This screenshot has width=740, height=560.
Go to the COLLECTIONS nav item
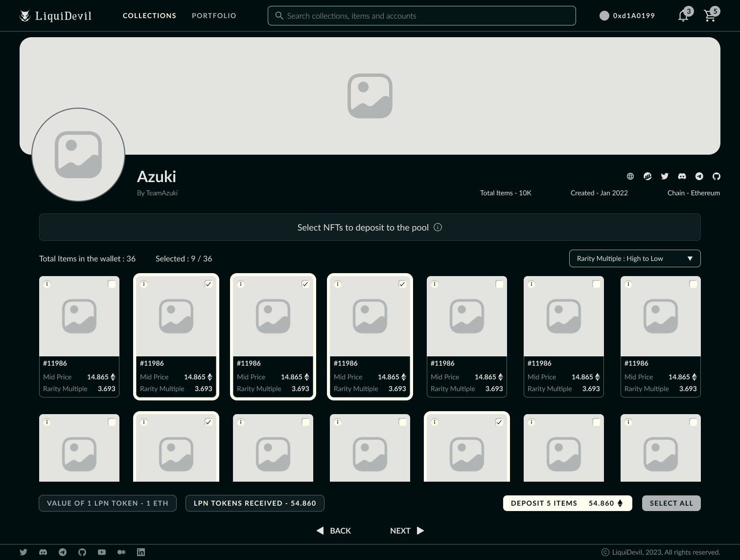click(149, 16)
